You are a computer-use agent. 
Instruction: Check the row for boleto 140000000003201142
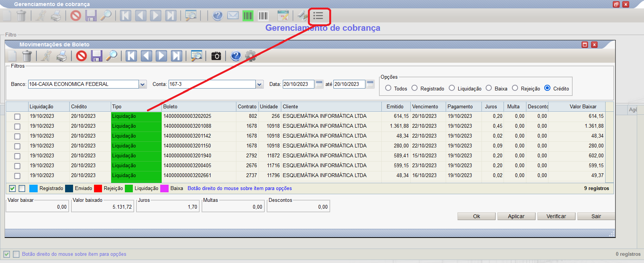click(17, 136)
